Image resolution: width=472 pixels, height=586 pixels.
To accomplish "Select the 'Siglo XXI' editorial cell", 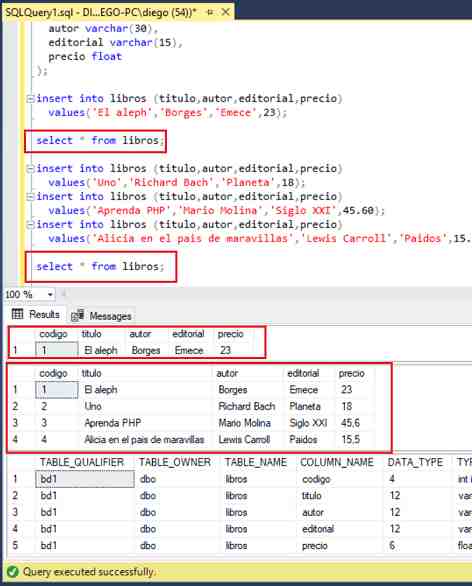I will 308,423.
